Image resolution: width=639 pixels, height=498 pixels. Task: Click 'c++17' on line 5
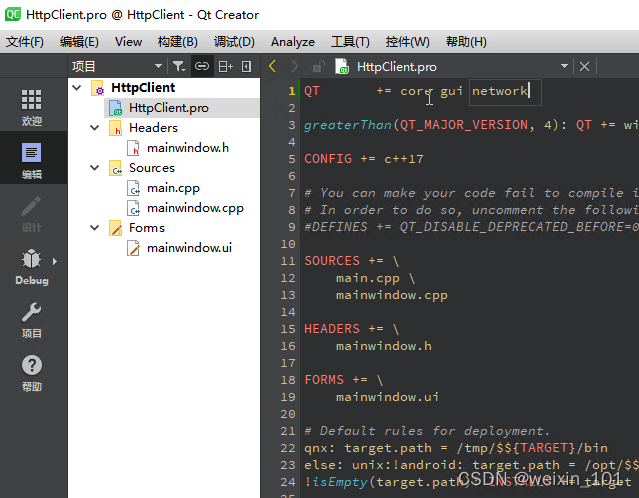(404, 159)
